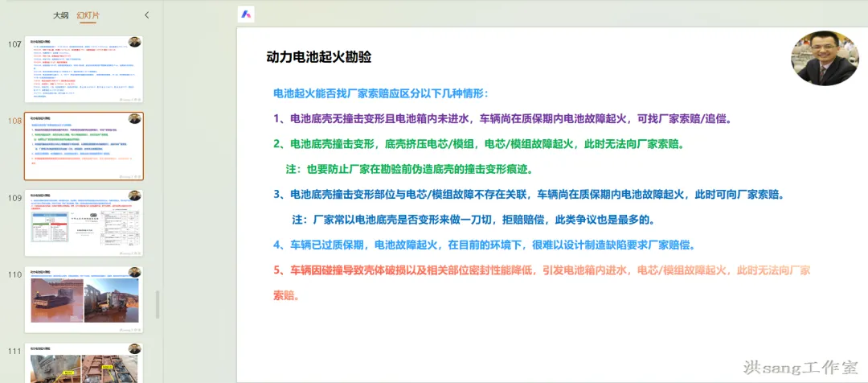Open slide 107 thumbnail
The image size is (868, 383).
[84, 69]
